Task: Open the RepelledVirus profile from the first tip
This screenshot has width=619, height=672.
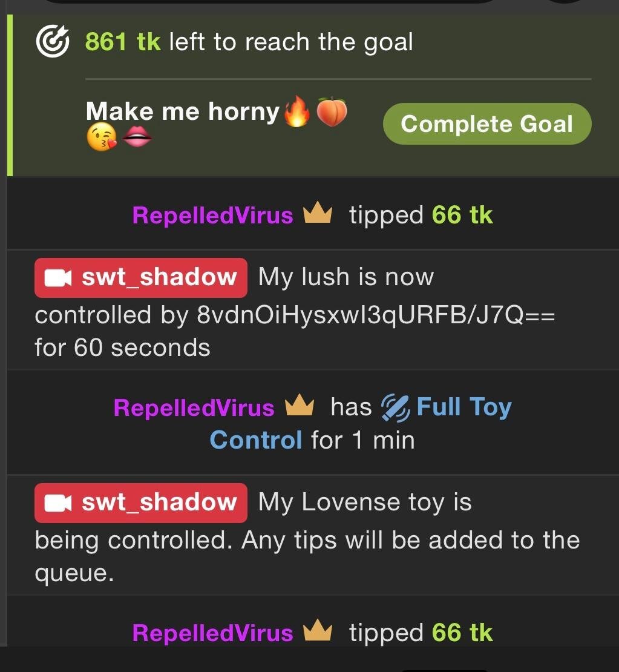Action: (x=212, y=215)
